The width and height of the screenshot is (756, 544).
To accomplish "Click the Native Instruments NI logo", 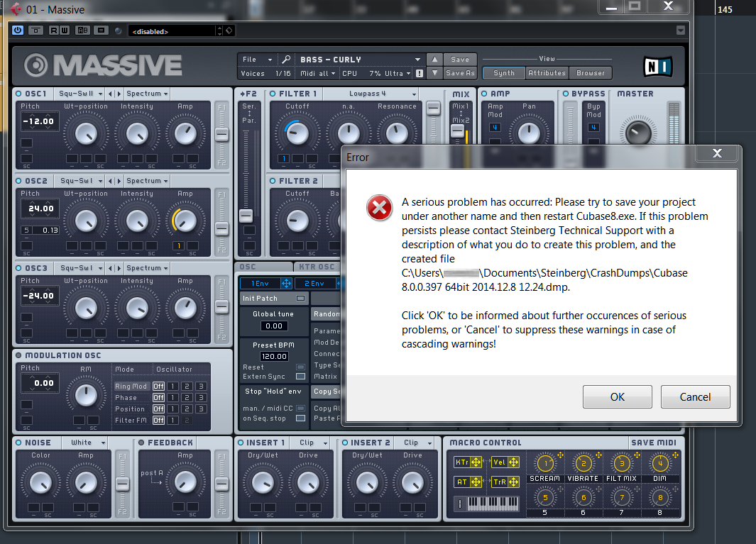I will [658, 67].
